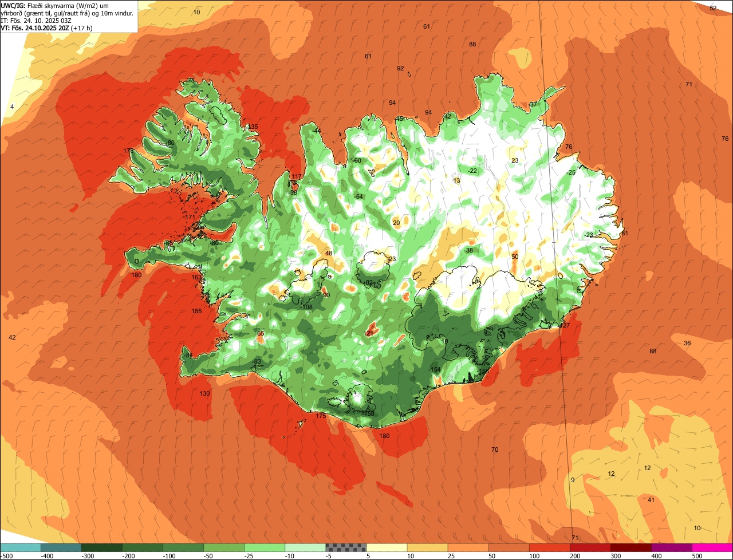
Task: Click the red legend swatch between 200 and 300
Action: click(x=590, y=547)
